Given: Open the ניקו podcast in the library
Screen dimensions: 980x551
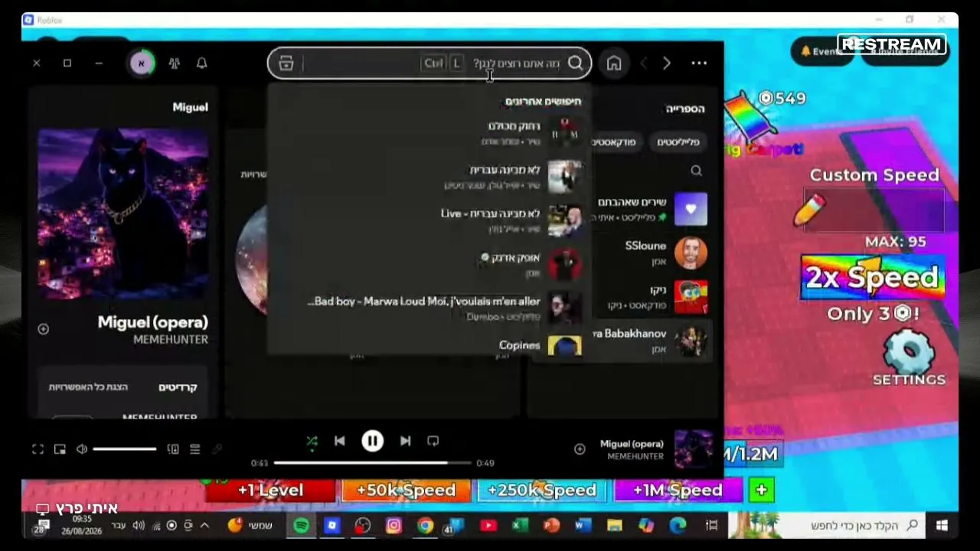Looking at the screenshot, I should 651,297.
